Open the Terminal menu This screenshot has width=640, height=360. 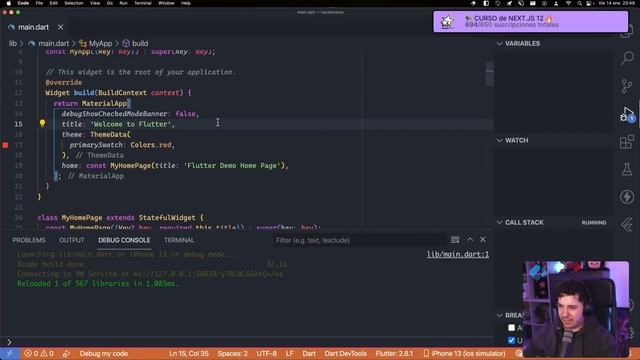click(143, 3)
